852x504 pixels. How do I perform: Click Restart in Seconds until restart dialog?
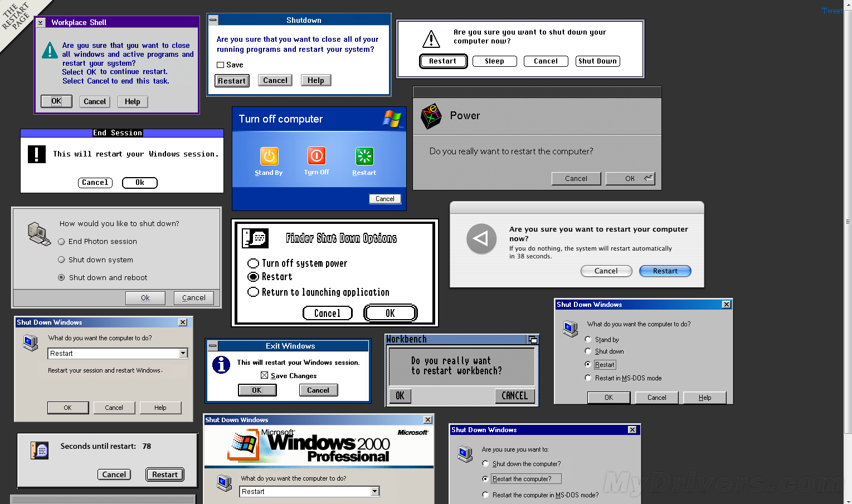(x=165, y=474)
